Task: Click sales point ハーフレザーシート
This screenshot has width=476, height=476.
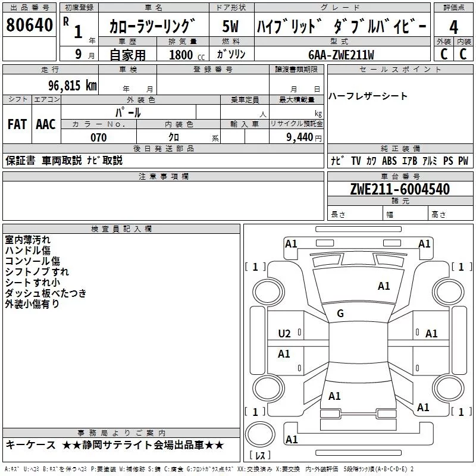Action: (368, 96)
